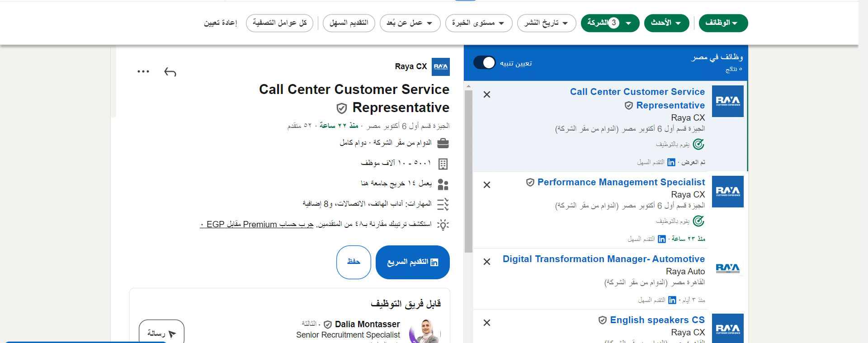Click actively recruiting icon on first job card
Viewport: 868px width, 343px height.
point(698,144)
